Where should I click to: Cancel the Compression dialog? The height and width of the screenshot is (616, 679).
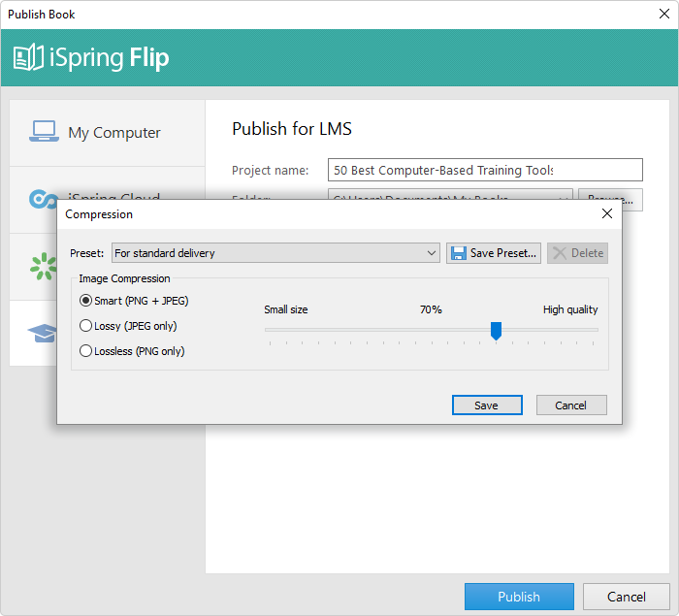click(x=571, y=405)
